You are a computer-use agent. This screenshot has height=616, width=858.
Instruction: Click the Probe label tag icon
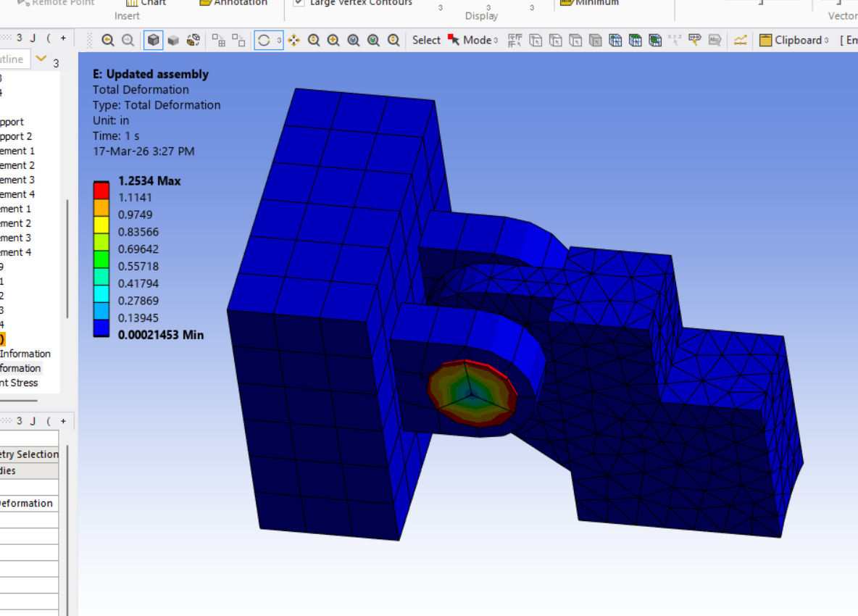pyautogui.click(x=694, y=41)
